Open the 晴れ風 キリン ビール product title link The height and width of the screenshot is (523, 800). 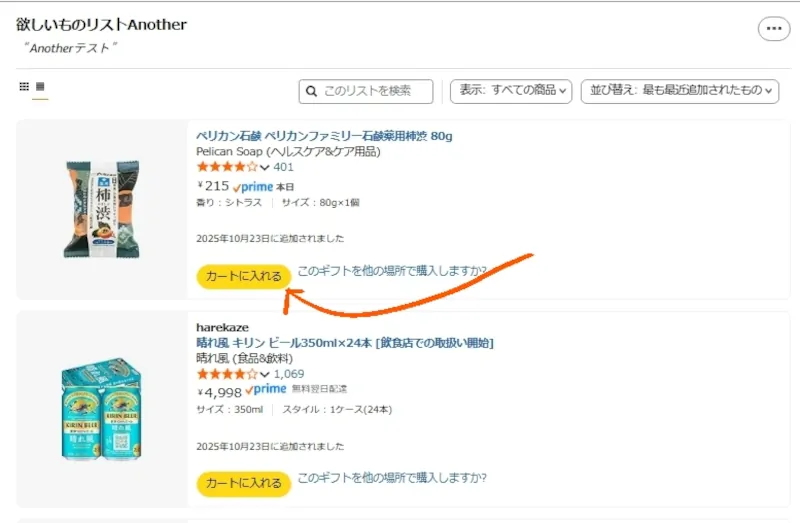344,343
